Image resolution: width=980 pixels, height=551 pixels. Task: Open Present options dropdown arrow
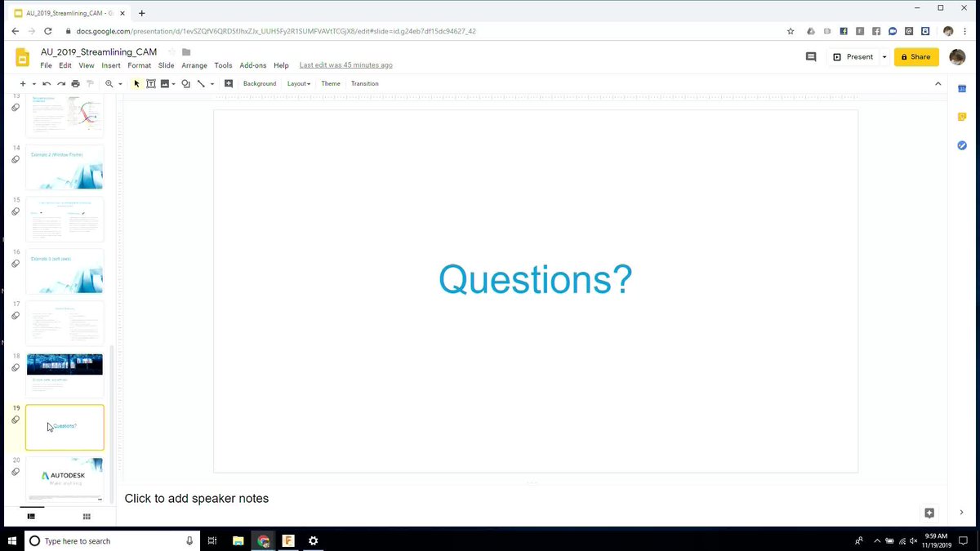click(884, 56)
